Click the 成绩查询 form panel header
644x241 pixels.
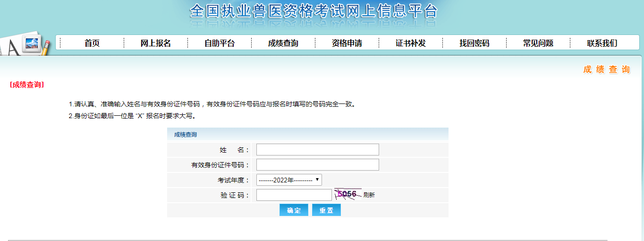308,134
